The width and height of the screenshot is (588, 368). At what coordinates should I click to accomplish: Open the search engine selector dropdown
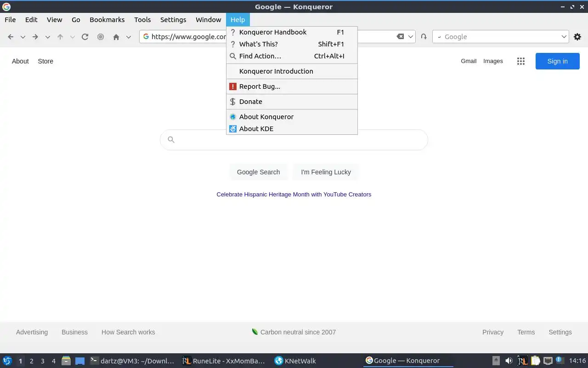coord(438,37)
